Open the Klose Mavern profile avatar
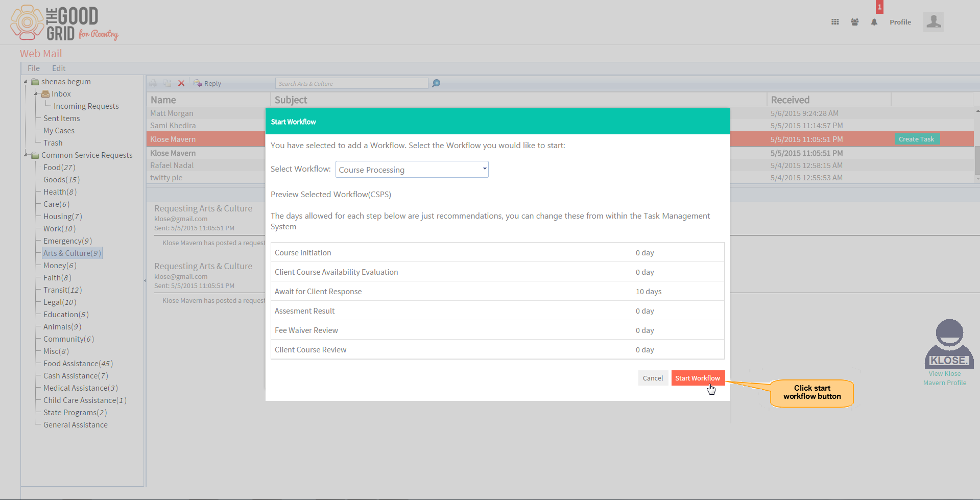Screen dimensions: 980x500 click(x=949, y=344)
